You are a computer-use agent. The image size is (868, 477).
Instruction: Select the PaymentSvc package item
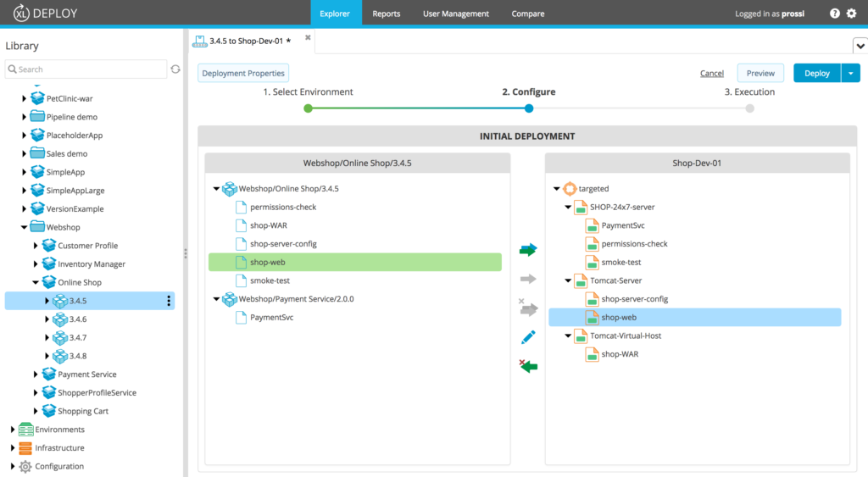click(271, 318)
